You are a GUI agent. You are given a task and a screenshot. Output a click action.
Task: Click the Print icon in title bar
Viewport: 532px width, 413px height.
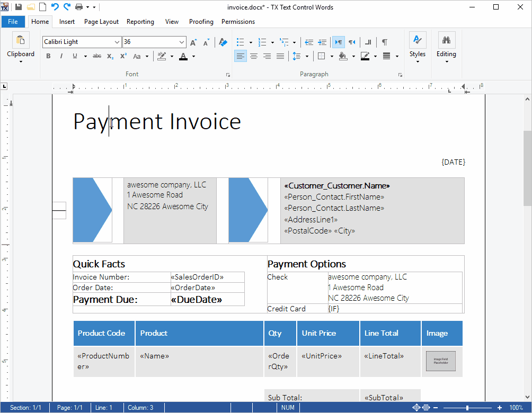(x=79, y=7)
